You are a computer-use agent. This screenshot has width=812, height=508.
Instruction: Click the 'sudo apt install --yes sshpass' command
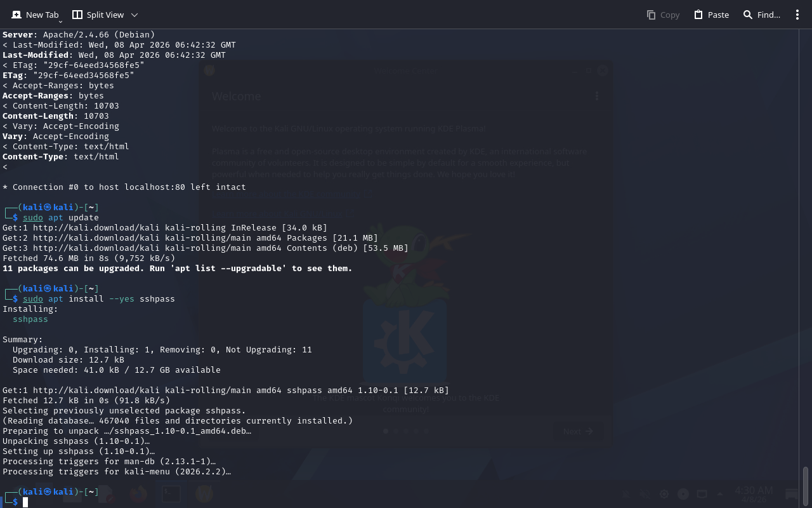click(x=98, y=299)
